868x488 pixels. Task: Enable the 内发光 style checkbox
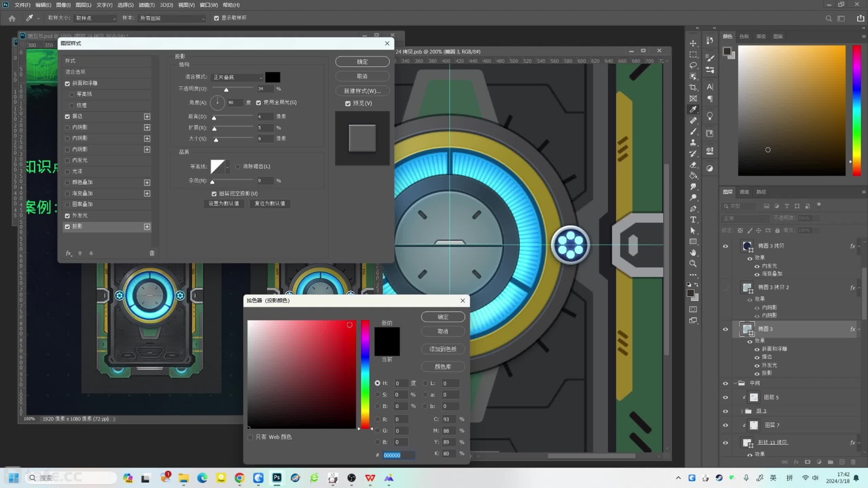[67, 161]
